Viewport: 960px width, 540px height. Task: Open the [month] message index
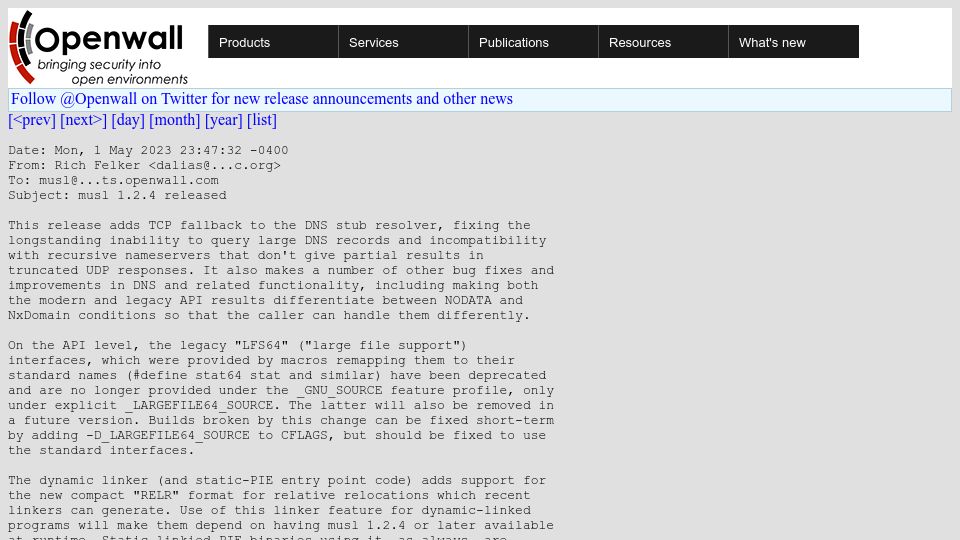point(174,120)
